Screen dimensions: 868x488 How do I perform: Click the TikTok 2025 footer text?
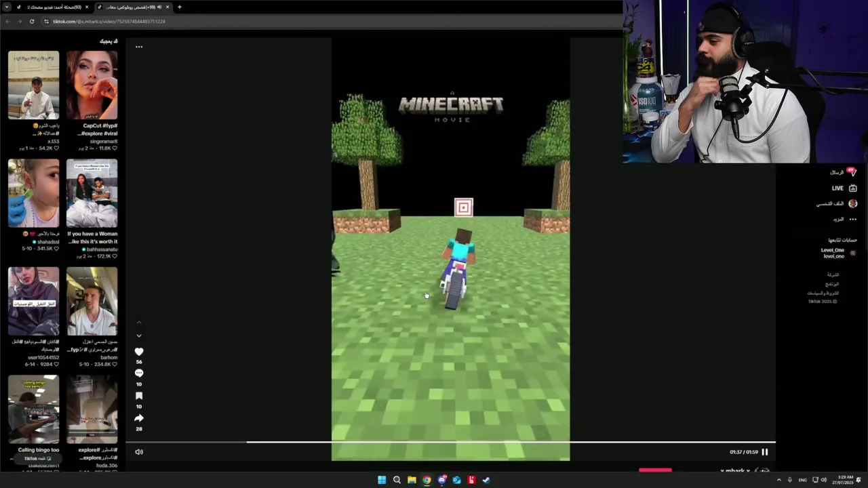(822, 302)
